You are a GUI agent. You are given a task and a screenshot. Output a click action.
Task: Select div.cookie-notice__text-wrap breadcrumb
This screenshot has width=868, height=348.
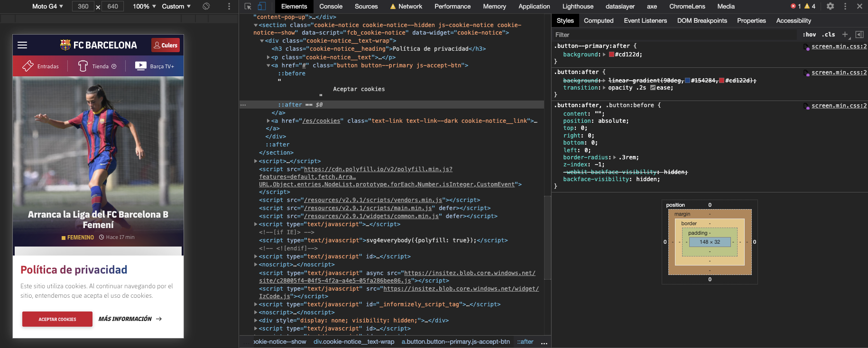click(x=354, y=341)
